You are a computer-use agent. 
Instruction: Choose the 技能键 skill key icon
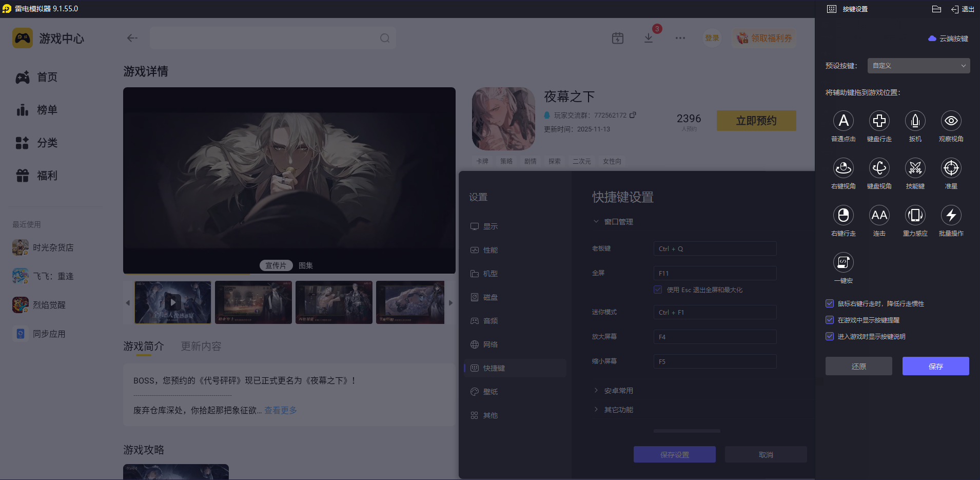[915, 168]
